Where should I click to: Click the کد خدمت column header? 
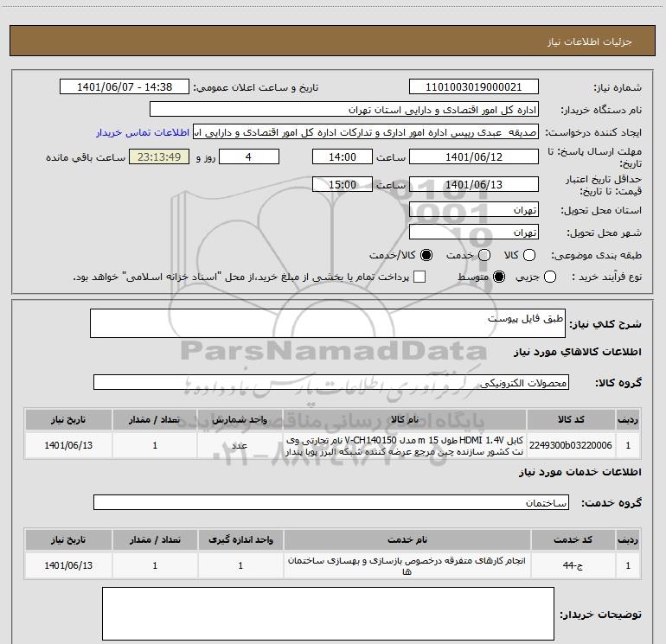pos(573,539)
